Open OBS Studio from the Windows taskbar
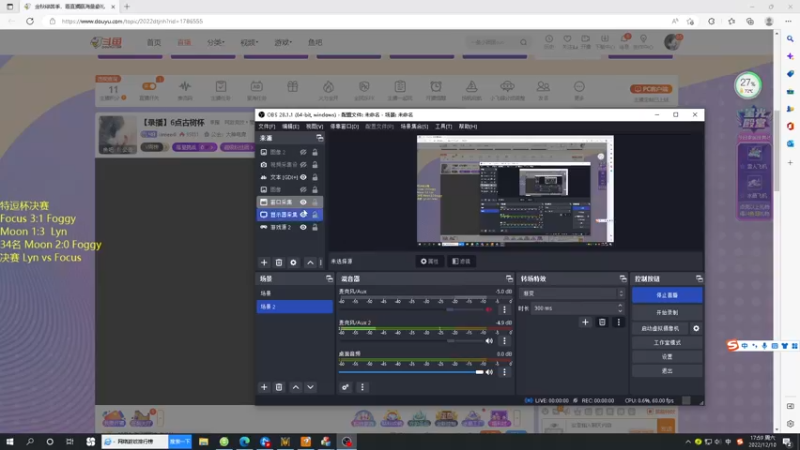This screenshot has width=800, height=450. point(347,442)
